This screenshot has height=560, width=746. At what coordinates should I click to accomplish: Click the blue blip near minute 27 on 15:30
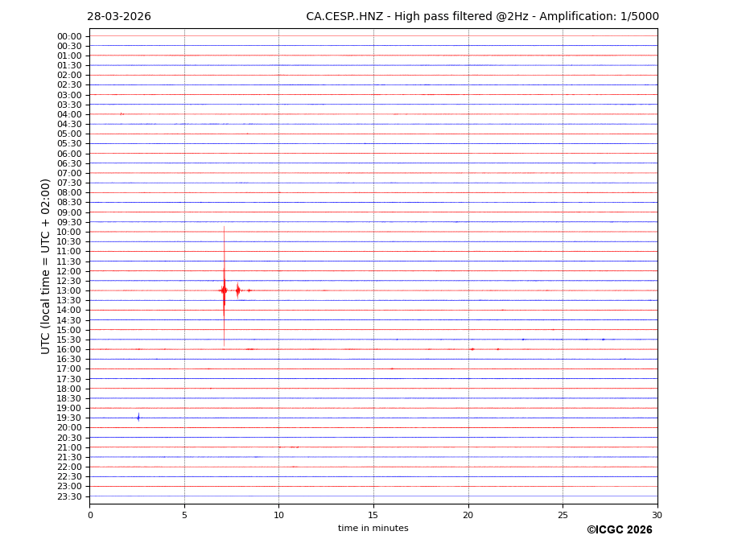(603, 340)
